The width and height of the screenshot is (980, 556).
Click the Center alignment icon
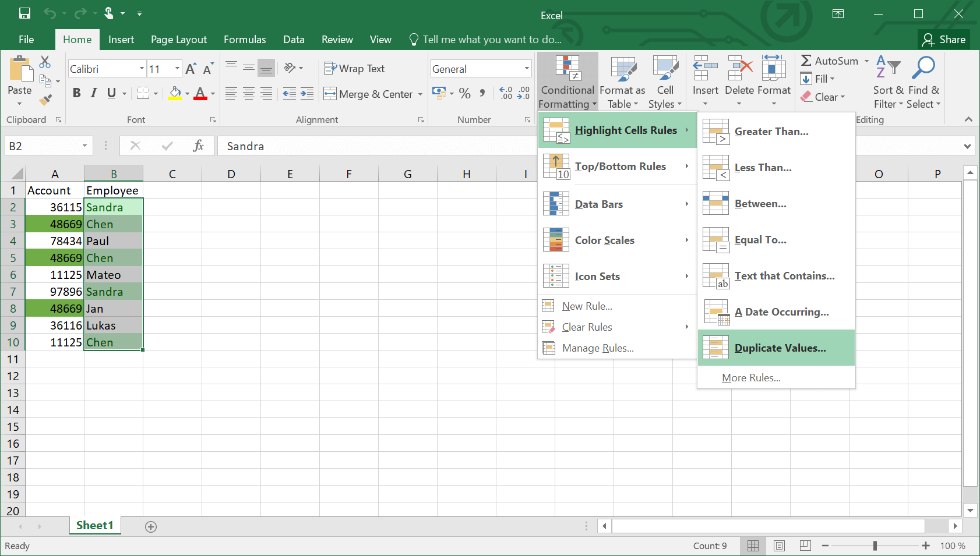(249, 93)
